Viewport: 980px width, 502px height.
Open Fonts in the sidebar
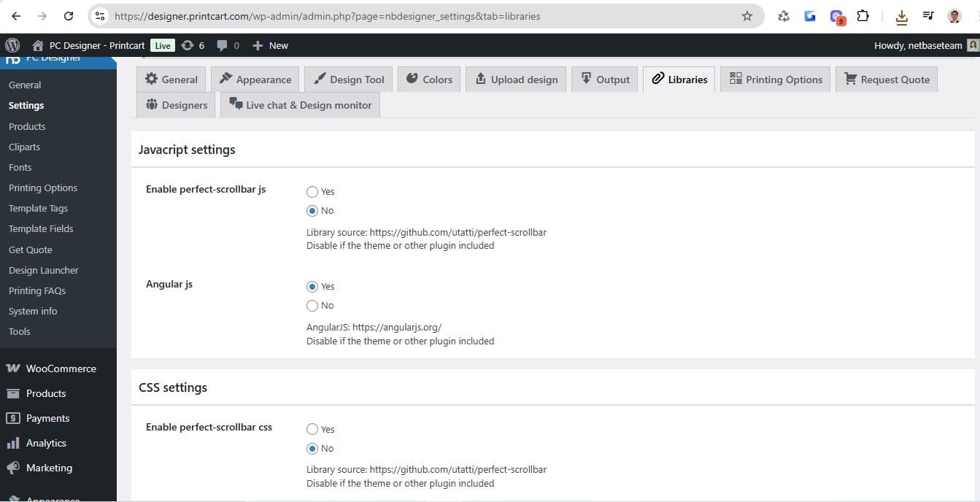(20, 167)
